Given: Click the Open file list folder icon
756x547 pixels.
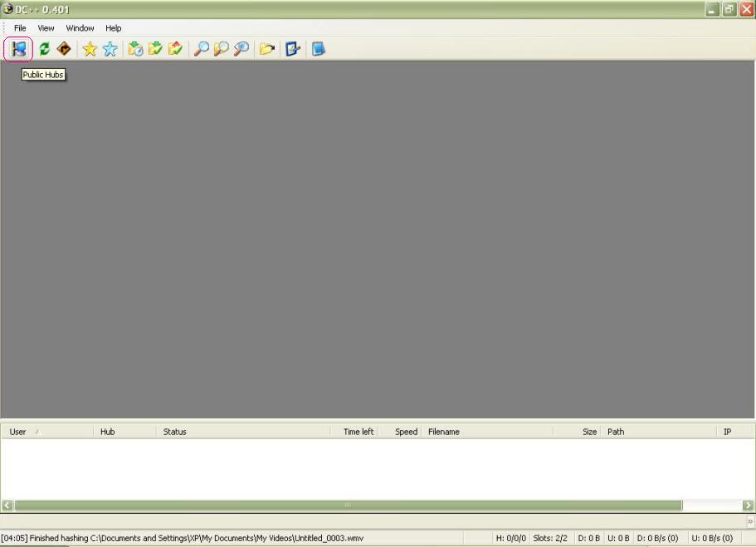Looking at the screenshot, I should [266, 49].
